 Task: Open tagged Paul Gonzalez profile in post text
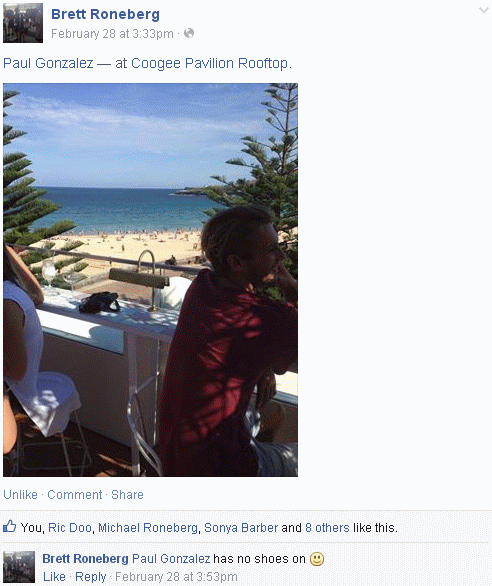(48, 63)
